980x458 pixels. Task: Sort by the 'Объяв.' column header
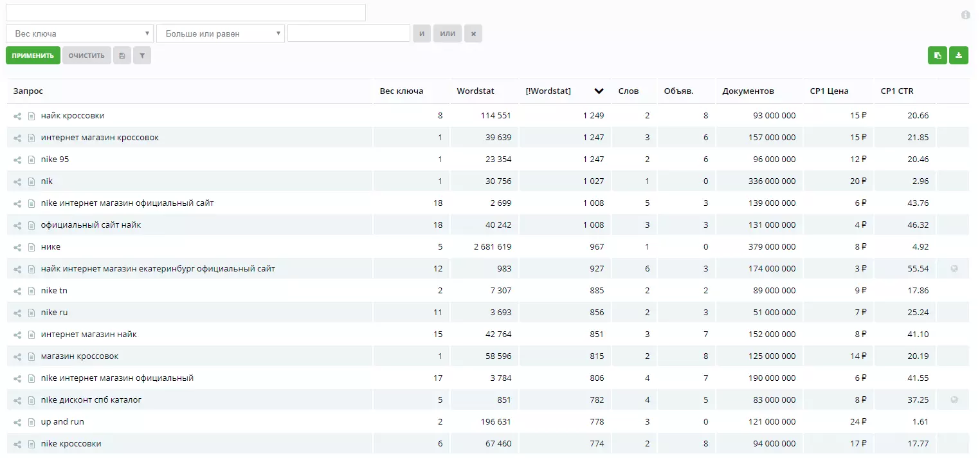678,91
